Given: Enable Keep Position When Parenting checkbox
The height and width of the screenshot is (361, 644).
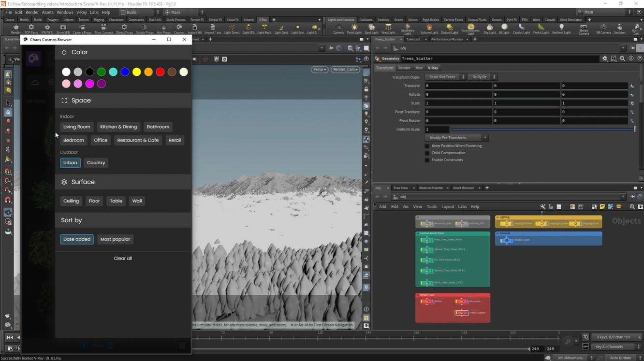Looking at the screenshot, I should click(x=427, y=146).
